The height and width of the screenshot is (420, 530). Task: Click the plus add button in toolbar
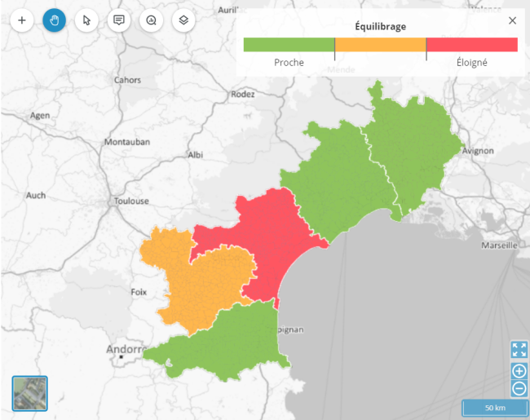point(22,20)
